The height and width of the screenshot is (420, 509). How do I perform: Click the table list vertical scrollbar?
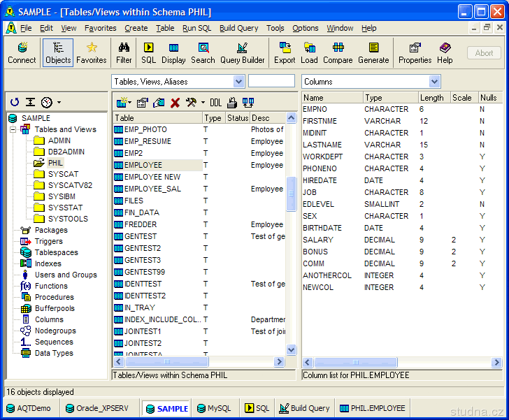click(292, 193)
